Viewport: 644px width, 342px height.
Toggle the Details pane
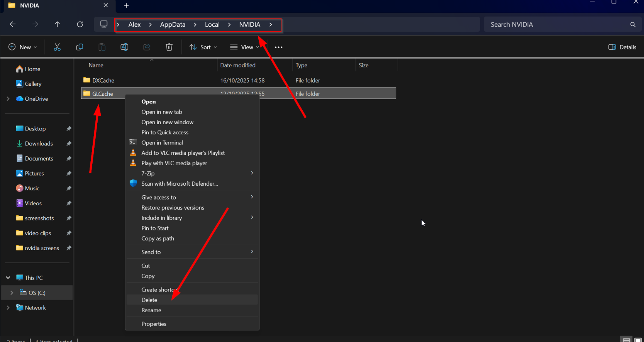click(622, 47)
